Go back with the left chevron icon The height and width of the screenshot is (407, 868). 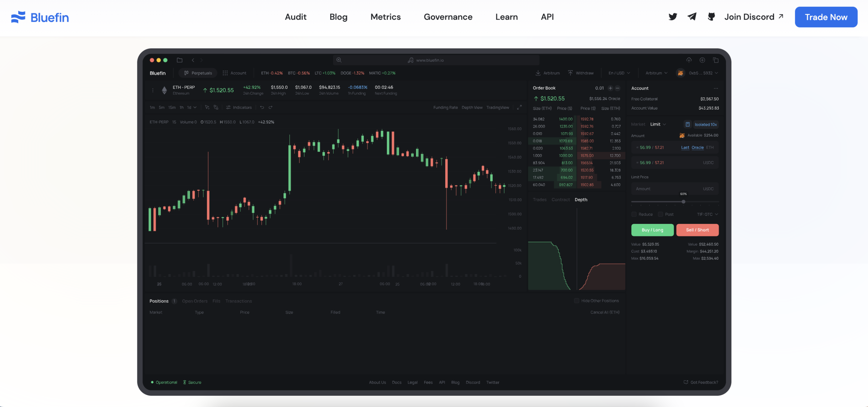(x=193, y=60)
